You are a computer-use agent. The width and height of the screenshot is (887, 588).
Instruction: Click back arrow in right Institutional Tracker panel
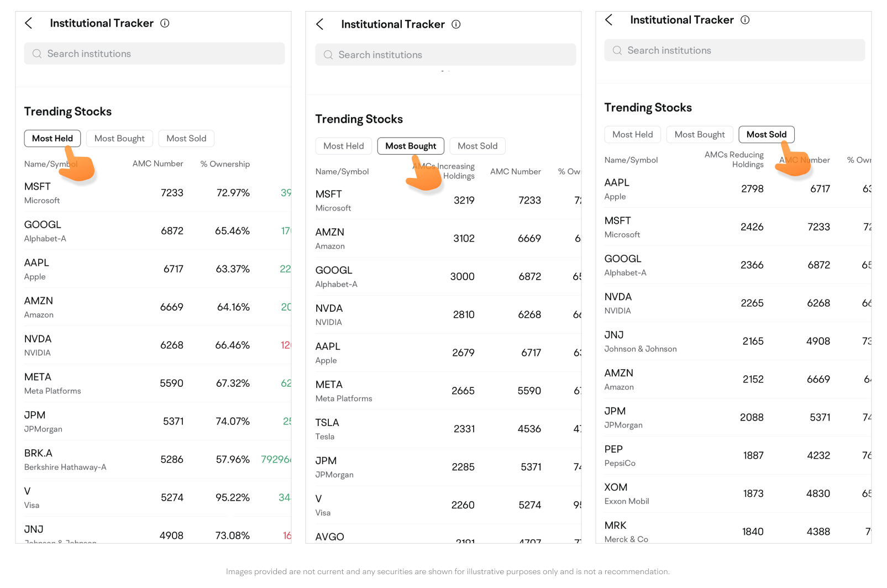(x=608, y=20)
